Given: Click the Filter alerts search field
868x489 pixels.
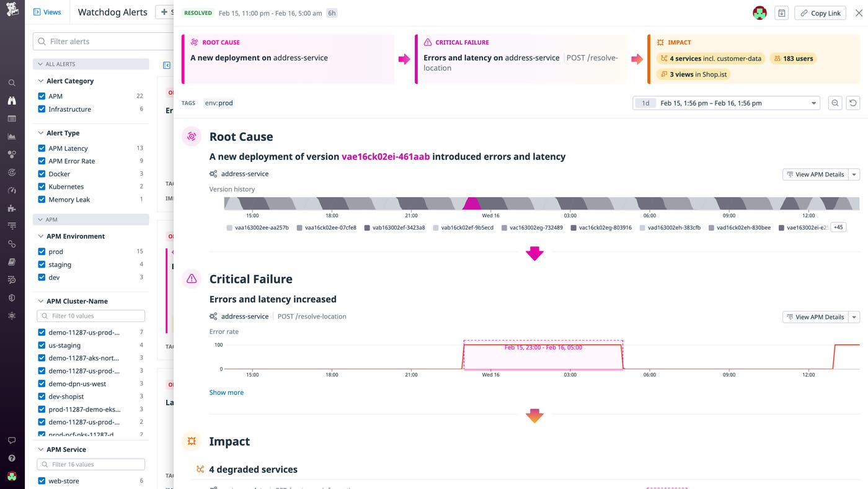Looking at the screenshot, I should click(x=91, y=42).
